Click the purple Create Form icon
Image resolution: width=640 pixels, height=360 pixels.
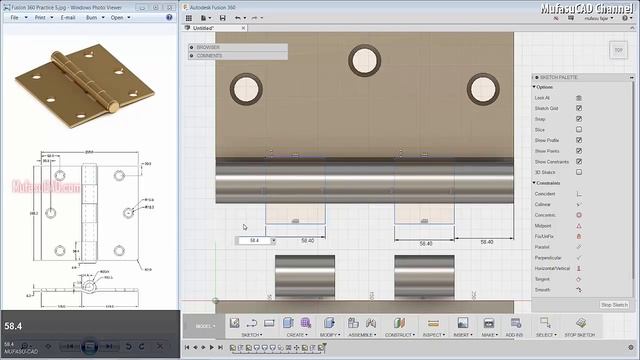click(x=306, y=323)
